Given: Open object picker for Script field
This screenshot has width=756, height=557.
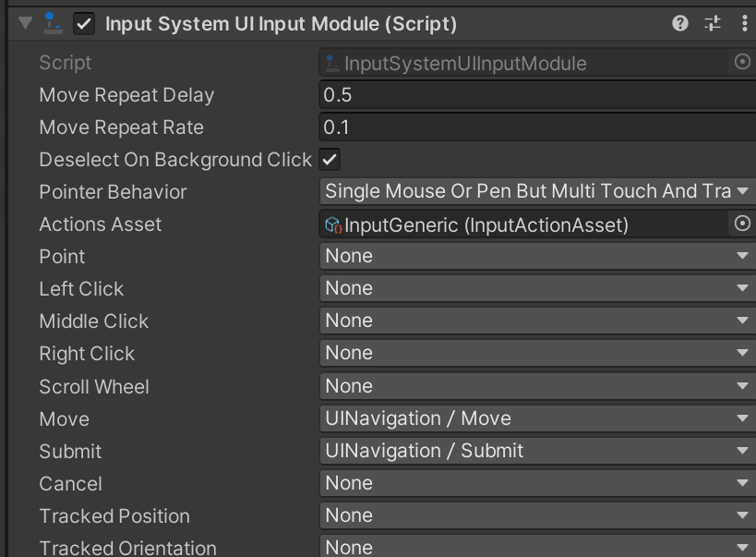Looking at the screenshot, I should (x=742, y=62).
